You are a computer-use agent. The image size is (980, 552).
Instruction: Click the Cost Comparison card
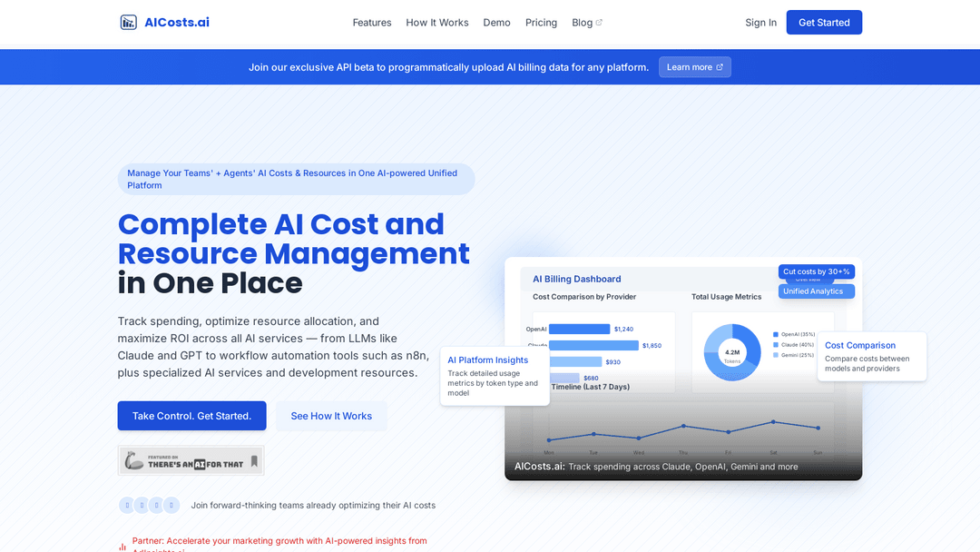pyautogui.click(x=872, y=356)
